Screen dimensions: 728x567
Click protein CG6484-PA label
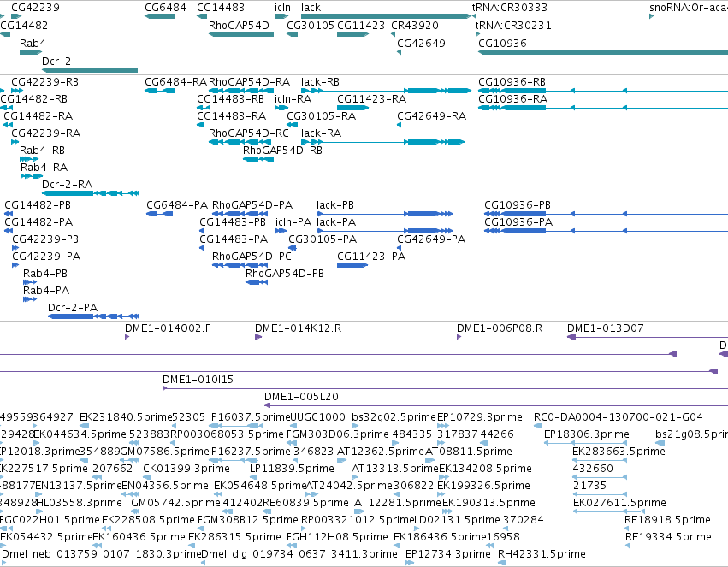(177, 205)
